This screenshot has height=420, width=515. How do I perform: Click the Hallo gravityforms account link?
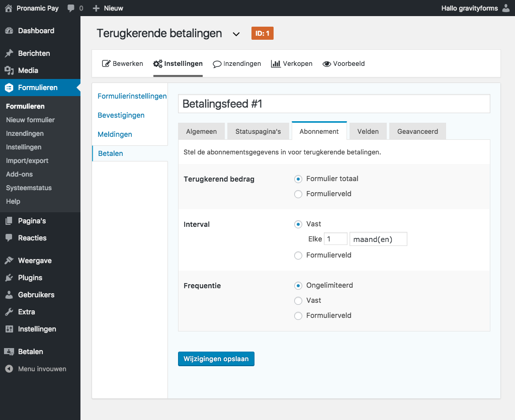[x=469, y=8]
